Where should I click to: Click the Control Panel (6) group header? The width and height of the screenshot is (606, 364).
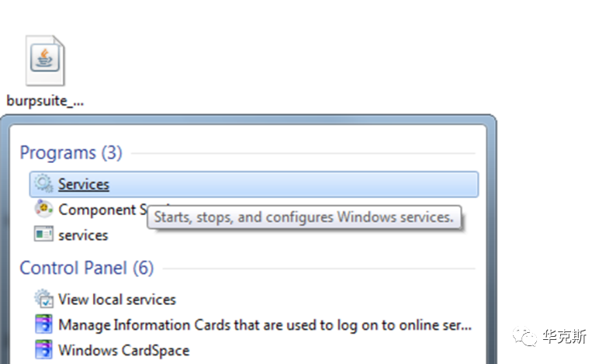click(x=86, y=269)
